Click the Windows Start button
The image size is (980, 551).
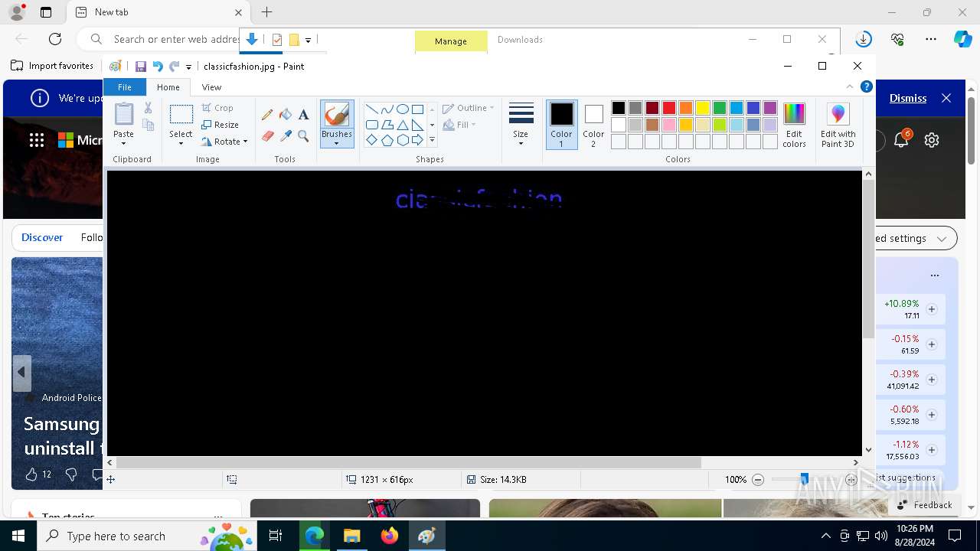coord(18,536)
